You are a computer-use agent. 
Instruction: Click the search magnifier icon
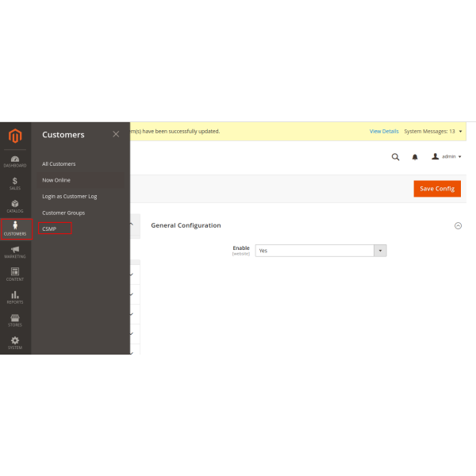395,157
